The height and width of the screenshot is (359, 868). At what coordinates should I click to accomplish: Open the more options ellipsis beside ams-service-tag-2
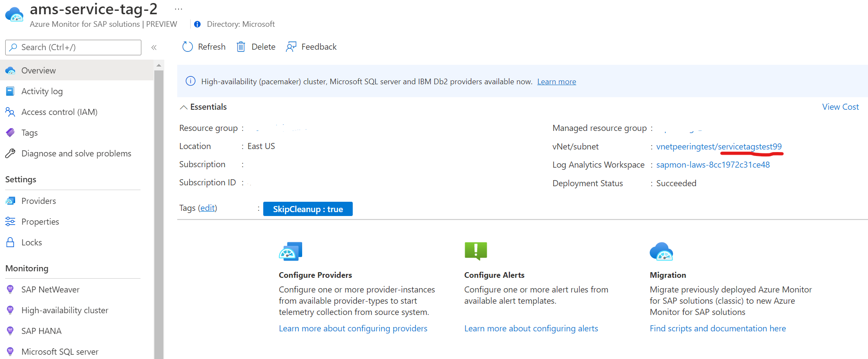179,9
